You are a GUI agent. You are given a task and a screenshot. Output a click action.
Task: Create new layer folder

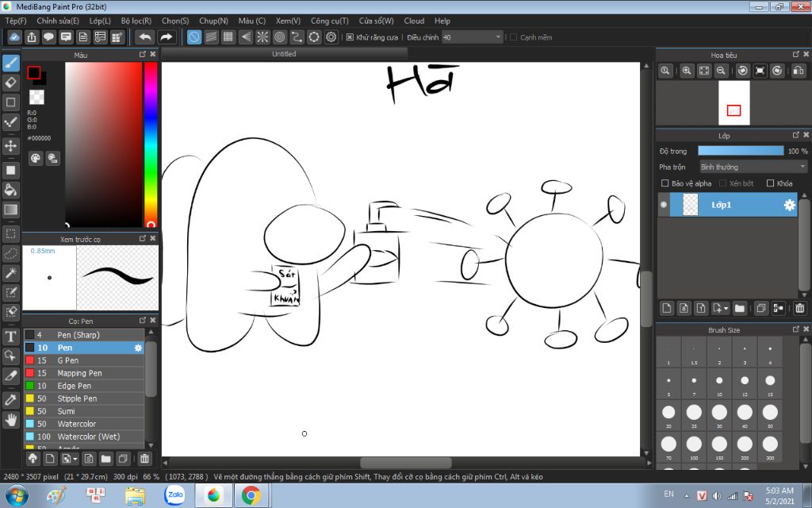pyautogui.click(x=740, y=309)
